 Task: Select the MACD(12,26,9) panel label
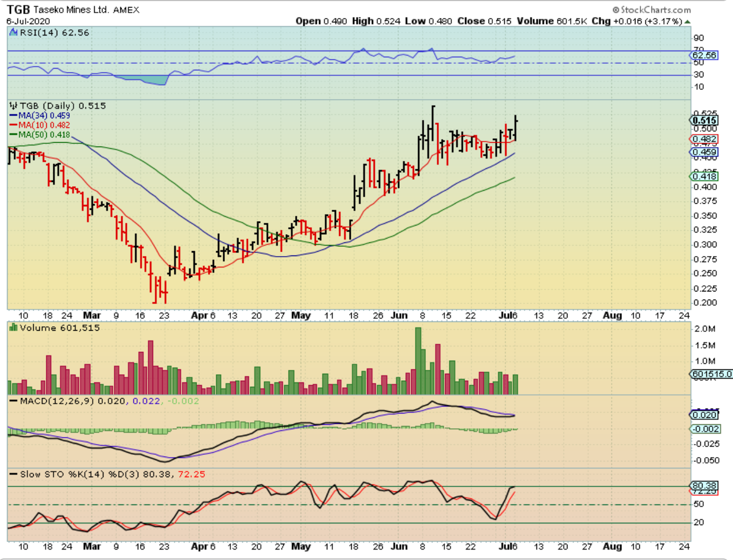tap(58, 401)
